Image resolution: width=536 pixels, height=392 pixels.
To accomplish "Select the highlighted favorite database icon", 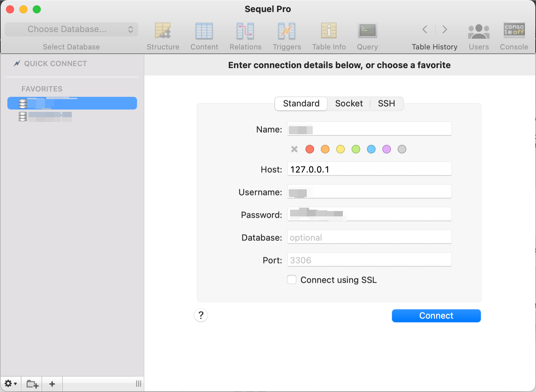I will [x=23, y=104].
